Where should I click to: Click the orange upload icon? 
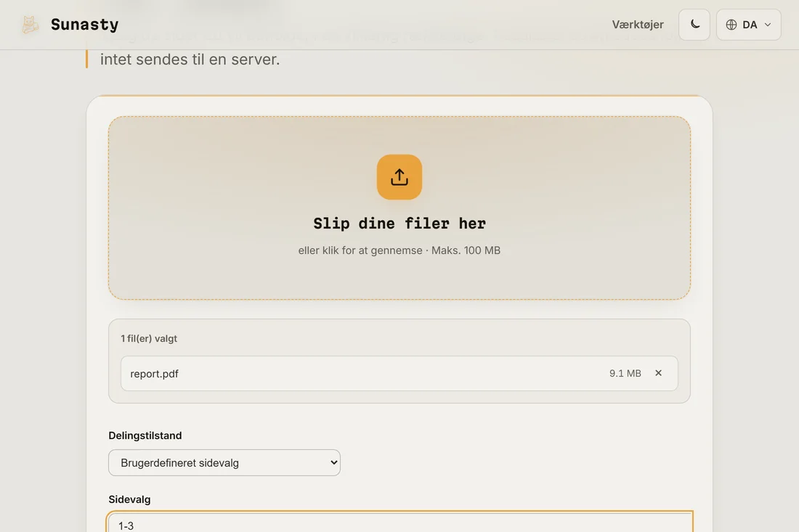tap(399, 177)
